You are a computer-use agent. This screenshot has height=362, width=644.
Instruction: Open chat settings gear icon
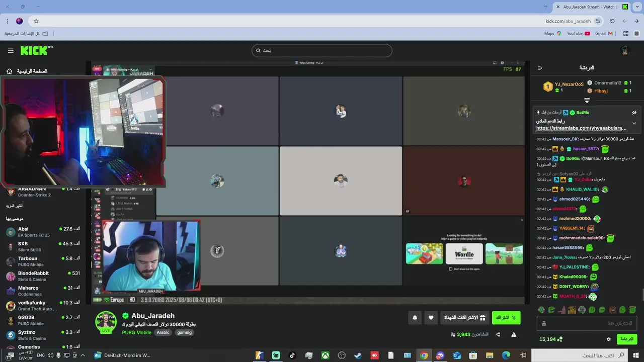pos(609,339)
